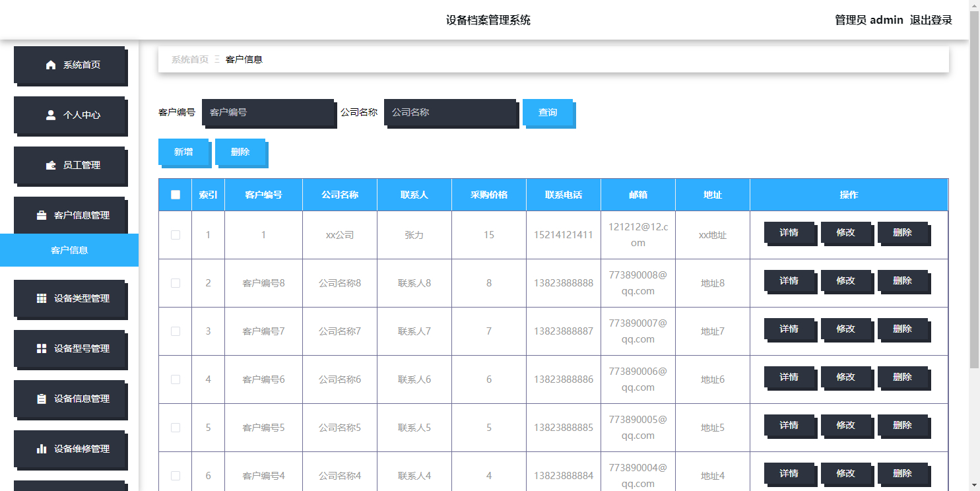Collapse the 客户信息管理 sidebar menu
This screenshot has height=491, width=980.
click(x=69, y=215)
